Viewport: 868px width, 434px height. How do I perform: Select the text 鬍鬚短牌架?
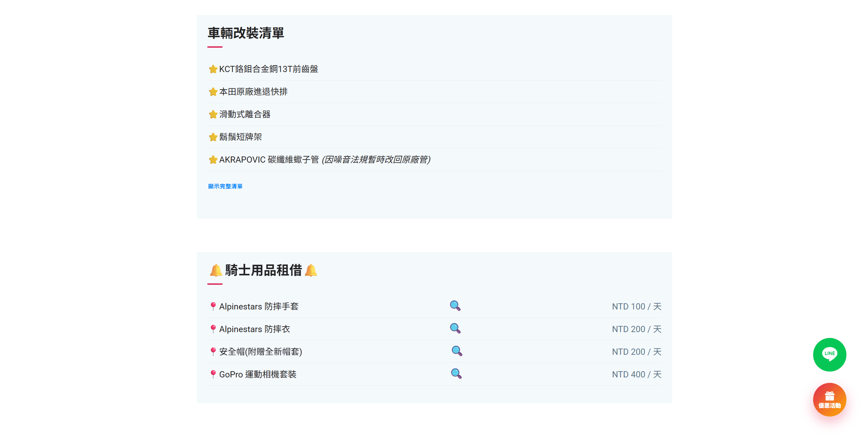point(240,137)
